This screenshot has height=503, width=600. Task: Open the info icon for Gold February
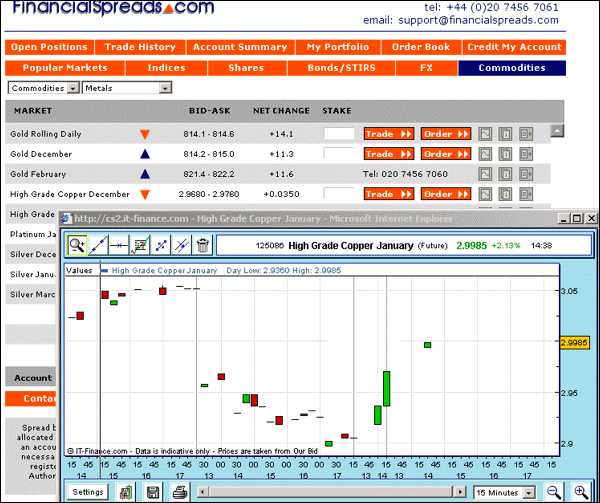click(505, 174)
